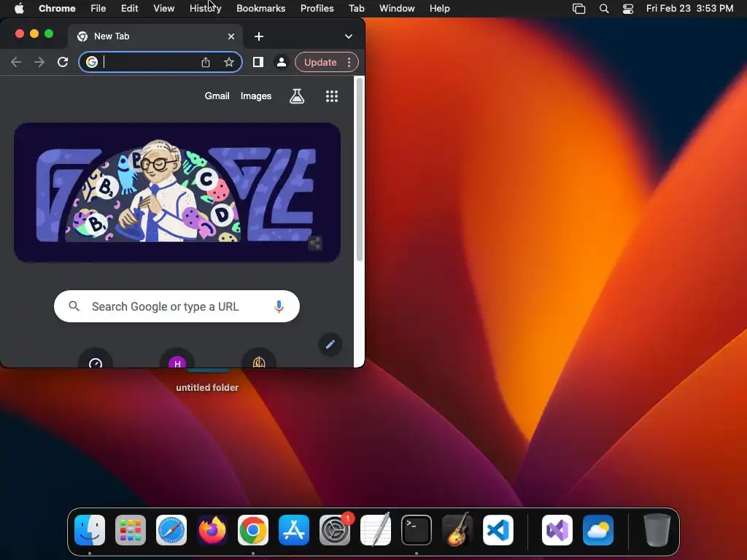Click the Customize Chrome pencil icon
The image size is (747, 560).
point(330,344)
